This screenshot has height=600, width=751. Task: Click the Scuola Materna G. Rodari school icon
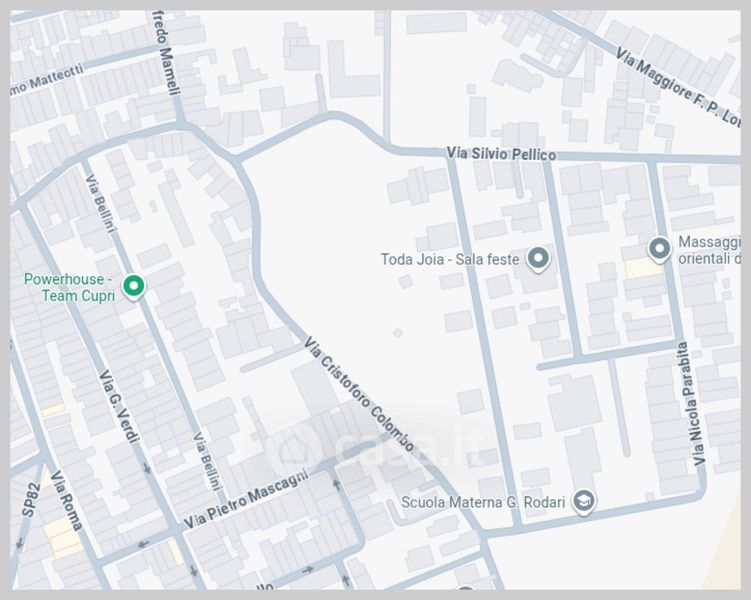tap(584, 502)
